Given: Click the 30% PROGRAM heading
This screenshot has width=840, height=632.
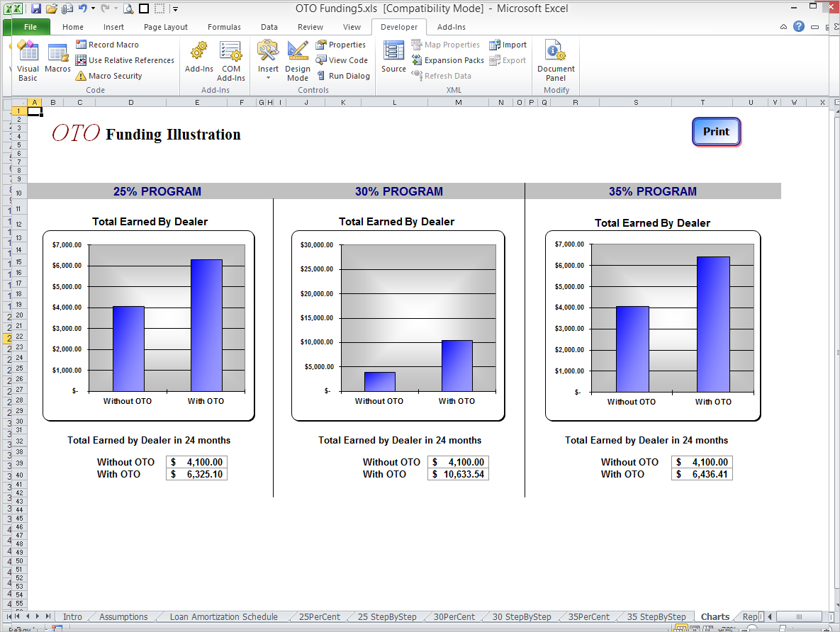Looking at the screenshot, I should pyautogui.click(x=399, y=191).
